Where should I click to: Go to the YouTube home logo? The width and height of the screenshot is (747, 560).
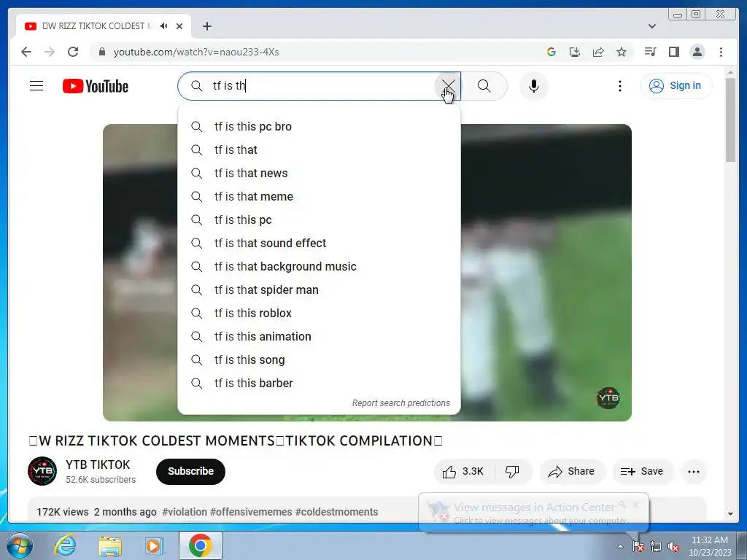pos(96,86)
